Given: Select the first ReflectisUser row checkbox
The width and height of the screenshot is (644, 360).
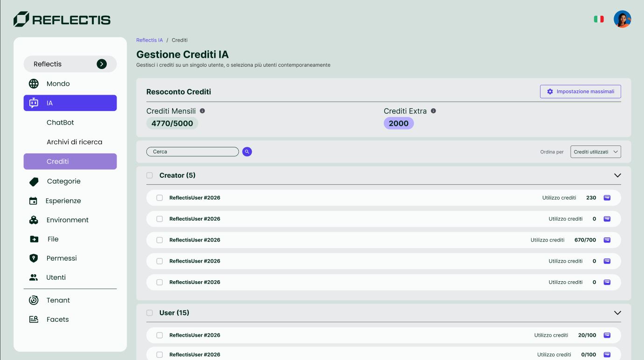Looking at the screenshot, I should coord(159,198).
